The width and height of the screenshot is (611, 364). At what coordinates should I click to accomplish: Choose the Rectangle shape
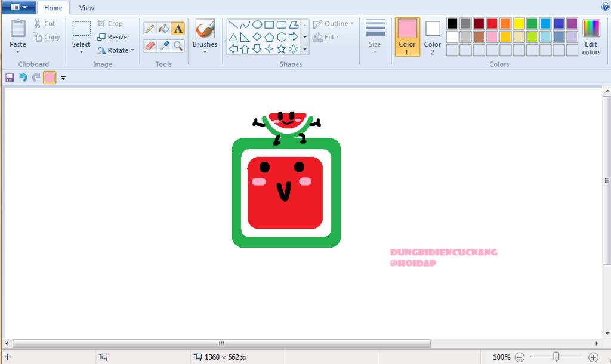click(x=269, y=25)
